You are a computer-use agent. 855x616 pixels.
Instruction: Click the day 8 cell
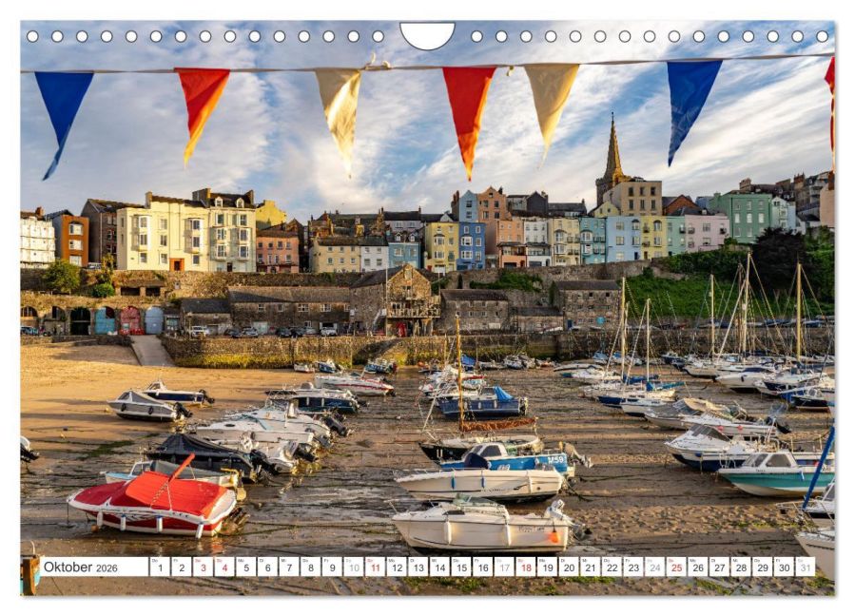tap(310, 567)
